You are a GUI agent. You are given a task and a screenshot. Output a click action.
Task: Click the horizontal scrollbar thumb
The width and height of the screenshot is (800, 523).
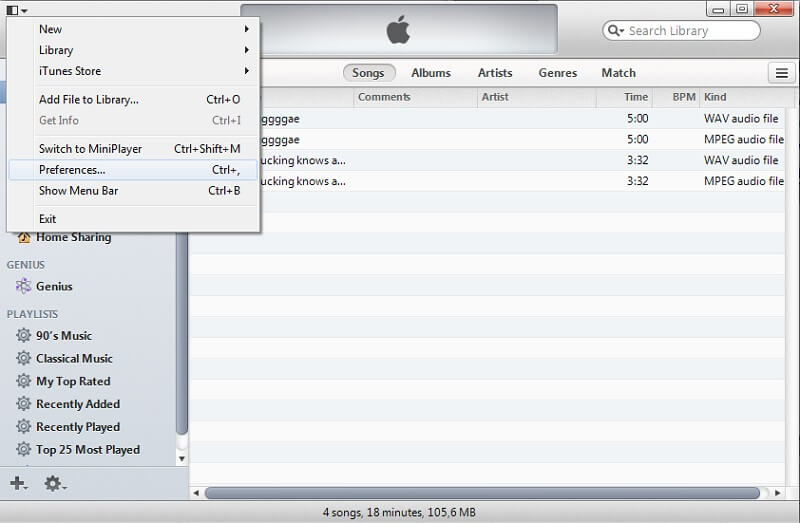point(483,493)
